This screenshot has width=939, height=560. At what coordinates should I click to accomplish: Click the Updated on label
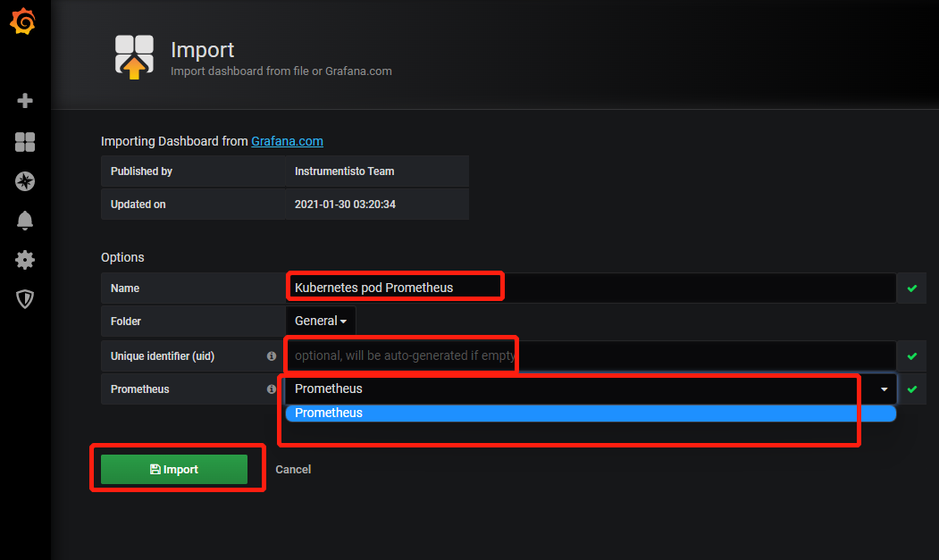[138, 205]
